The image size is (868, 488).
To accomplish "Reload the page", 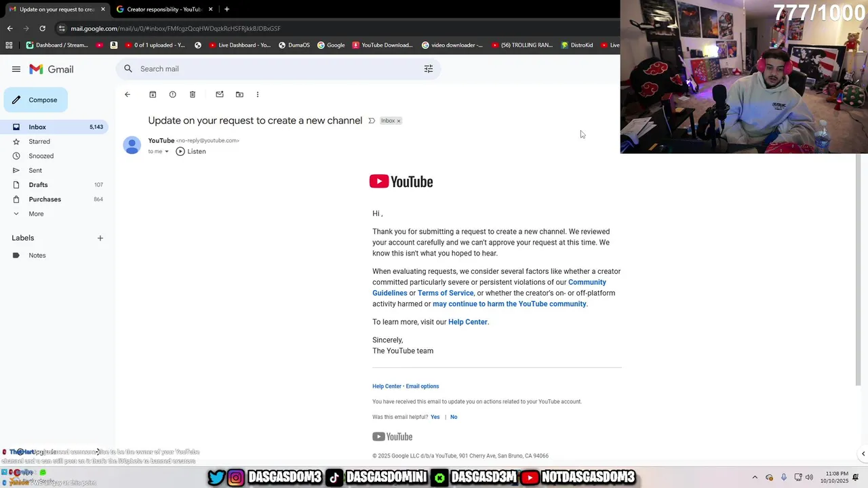I will 42,28.
